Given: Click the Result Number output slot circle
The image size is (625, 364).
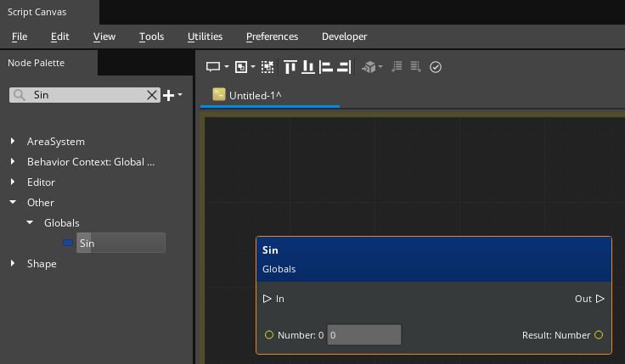Looking at the screenshot, I should click(599, 335).
